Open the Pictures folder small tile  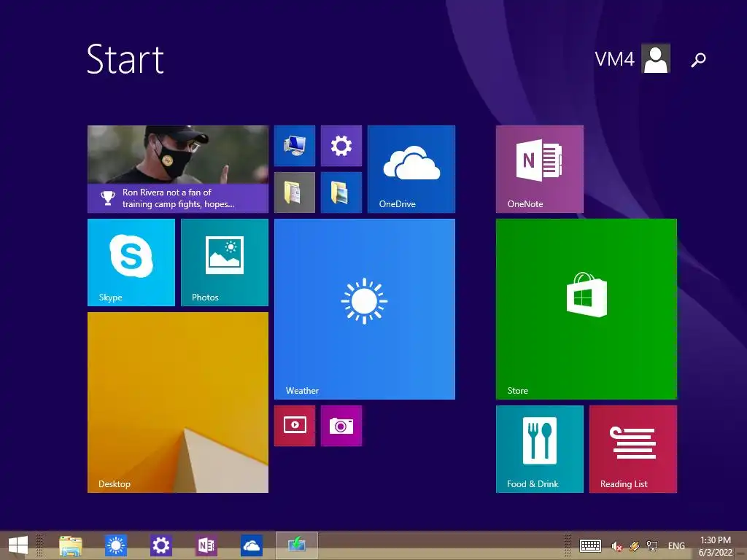(x=341, y=192)
